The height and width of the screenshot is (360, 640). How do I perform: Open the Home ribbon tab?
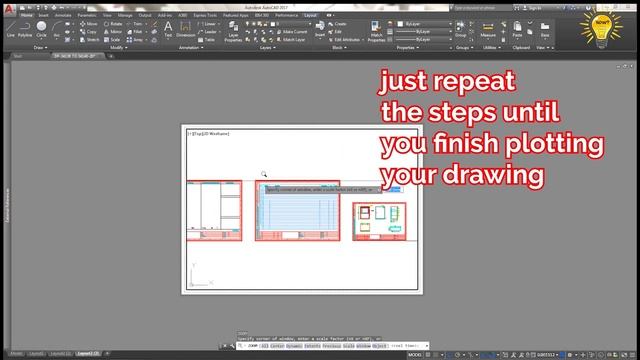pos(26,16)
